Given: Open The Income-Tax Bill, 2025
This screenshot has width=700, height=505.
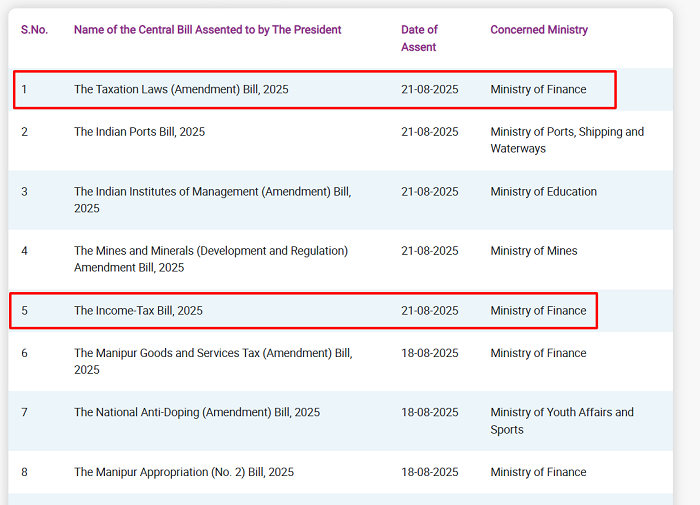Looking at the screenshot, I should (138, 311).
